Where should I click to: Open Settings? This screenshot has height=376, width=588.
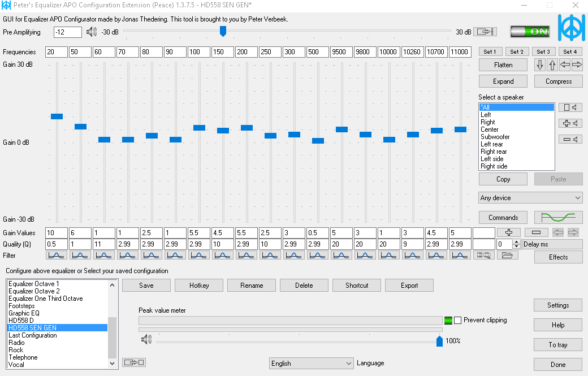click(558, 305)
